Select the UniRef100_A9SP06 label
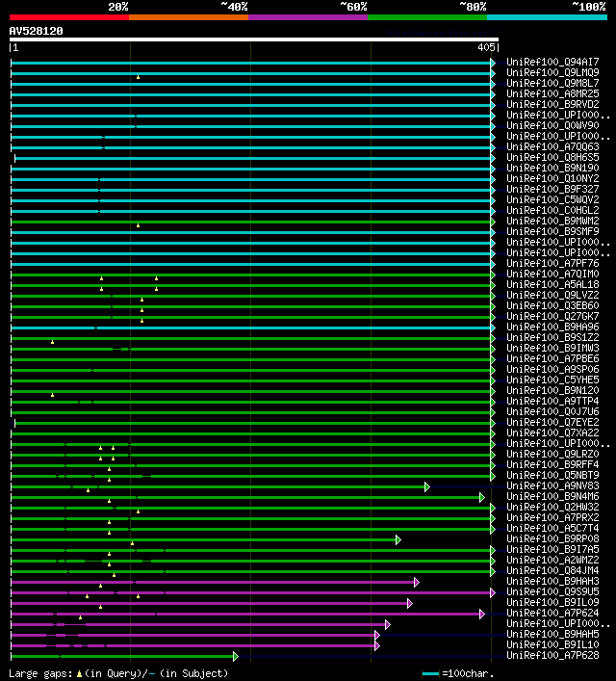 click(552, 369)
